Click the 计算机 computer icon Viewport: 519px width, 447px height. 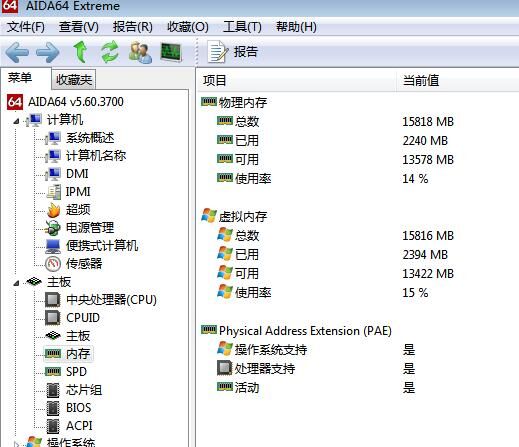click(35, 120)
